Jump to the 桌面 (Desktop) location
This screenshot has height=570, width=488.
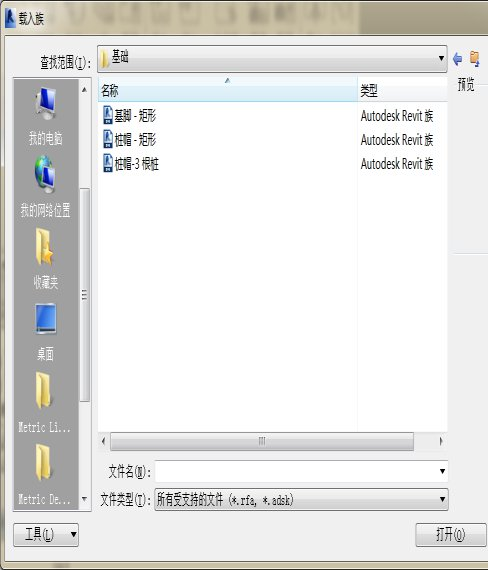45,332
